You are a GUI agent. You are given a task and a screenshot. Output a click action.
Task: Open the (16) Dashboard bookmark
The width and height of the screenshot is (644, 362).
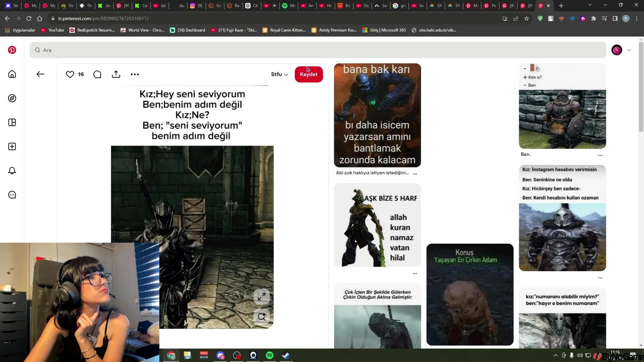pyautogui.click(x=187, y=30)
